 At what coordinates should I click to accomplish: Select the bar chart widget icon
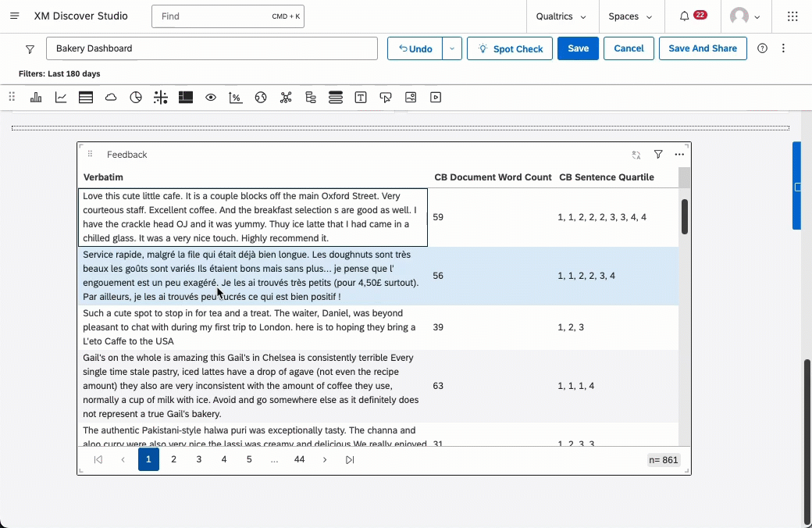[35, 97]
